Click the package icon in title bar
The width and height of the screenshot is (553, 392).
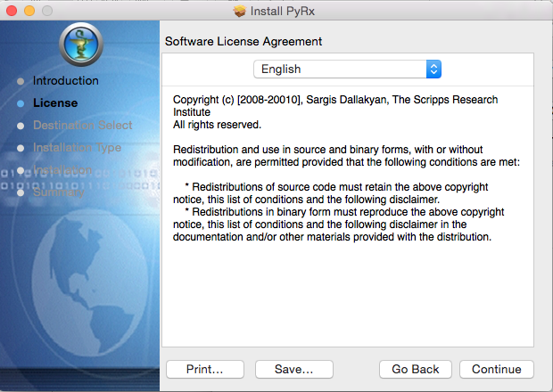240,11
